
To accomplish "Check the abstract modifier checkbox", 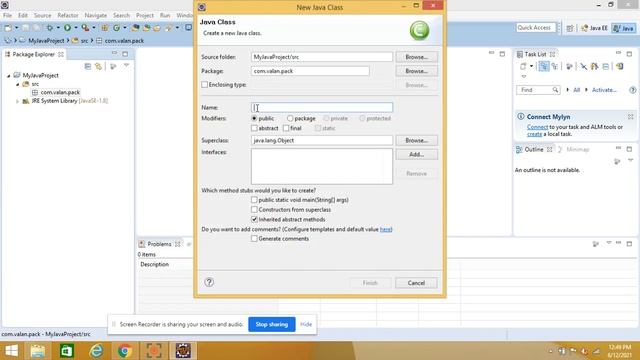I will coord(254,128).
